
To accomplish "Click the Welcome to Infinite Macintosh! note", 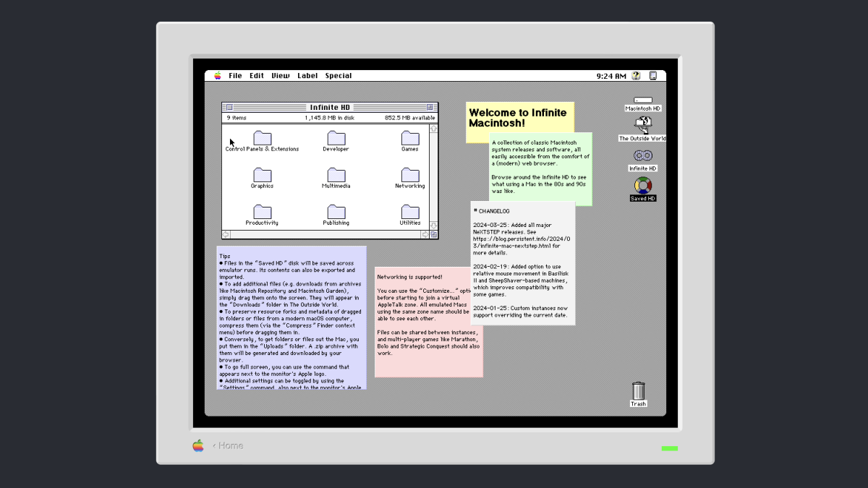I will (520, 117).
